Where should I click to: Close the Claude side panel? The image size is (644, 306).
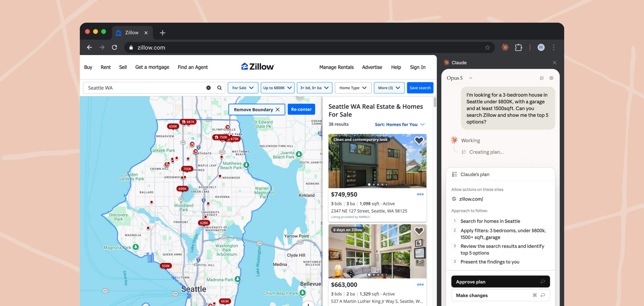point(554,63)
